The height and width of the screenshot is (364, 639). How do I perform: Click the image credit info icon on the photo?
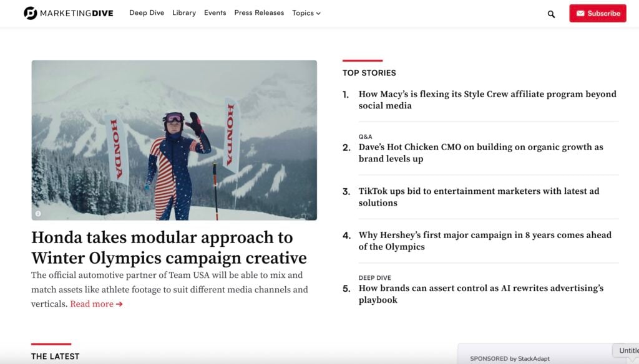point(38,213)
